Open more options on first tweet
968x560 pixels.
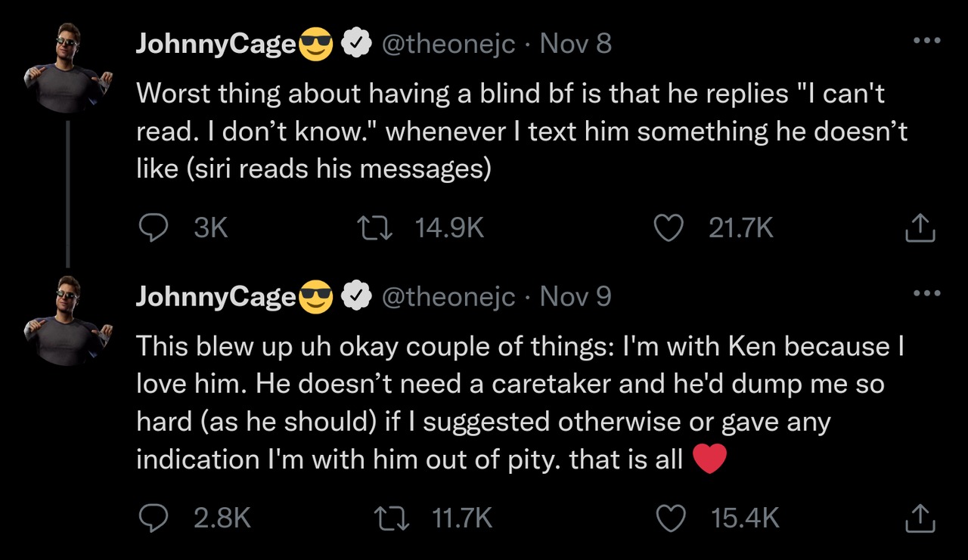point(926,41)
